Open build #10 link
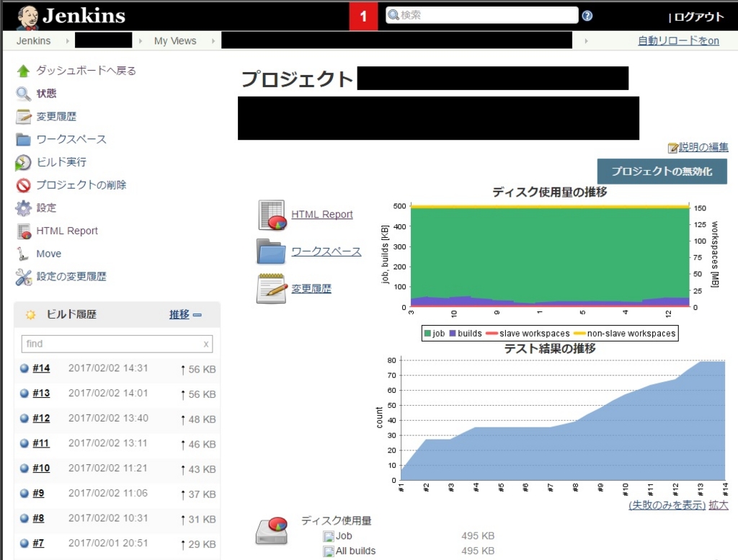Screen dimensions: 738x560 click(41, 468)
